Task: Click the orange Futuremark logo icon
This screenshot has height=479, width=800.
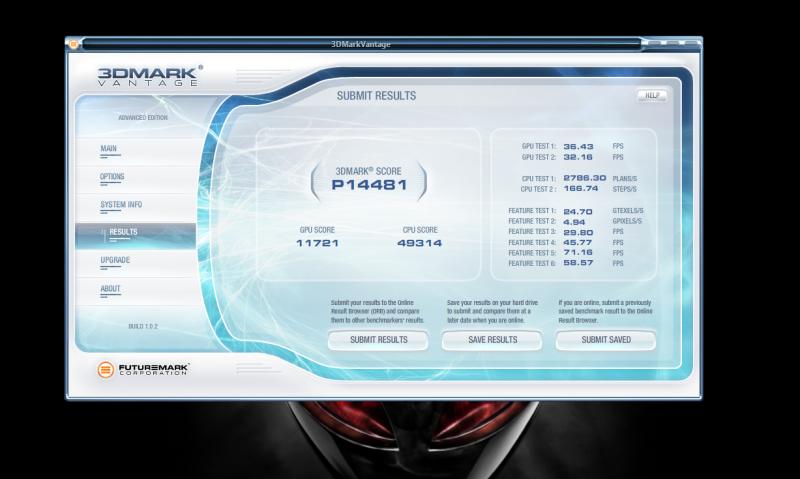Action: click(x=105, y=369)
